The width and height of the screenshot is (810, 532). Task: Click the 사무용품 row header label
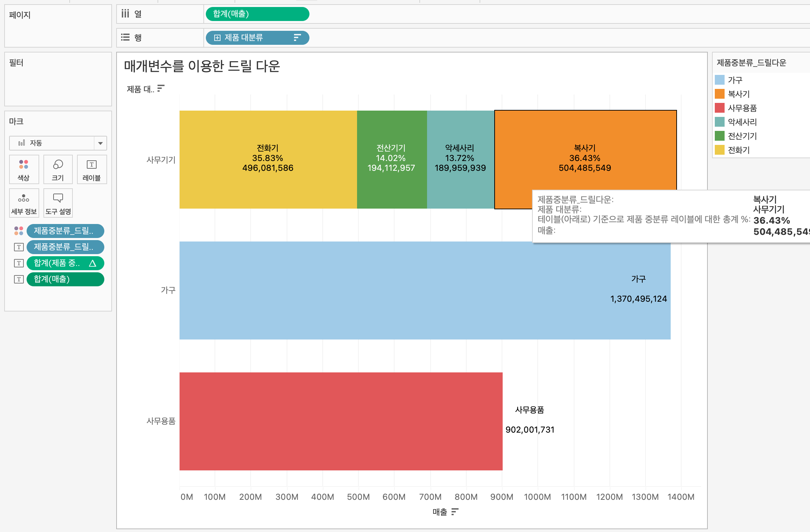coord(161,421)
